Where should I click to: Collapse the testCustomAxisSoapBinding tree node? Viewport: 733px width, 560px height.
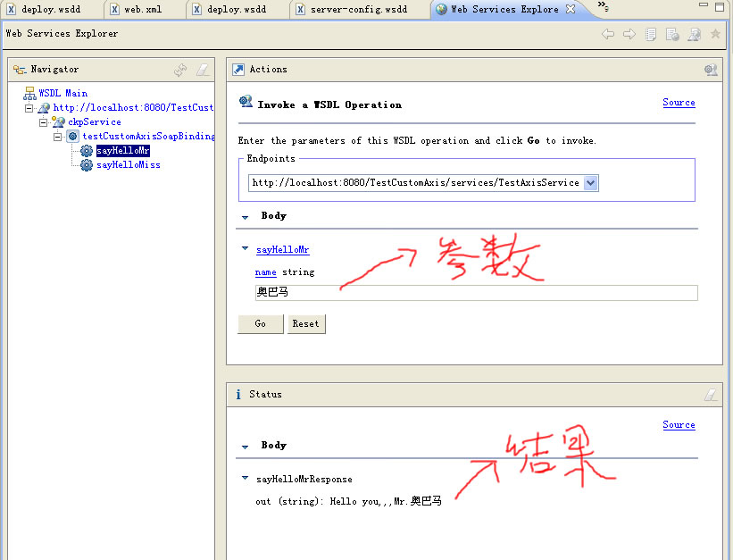tap(57, 137)
